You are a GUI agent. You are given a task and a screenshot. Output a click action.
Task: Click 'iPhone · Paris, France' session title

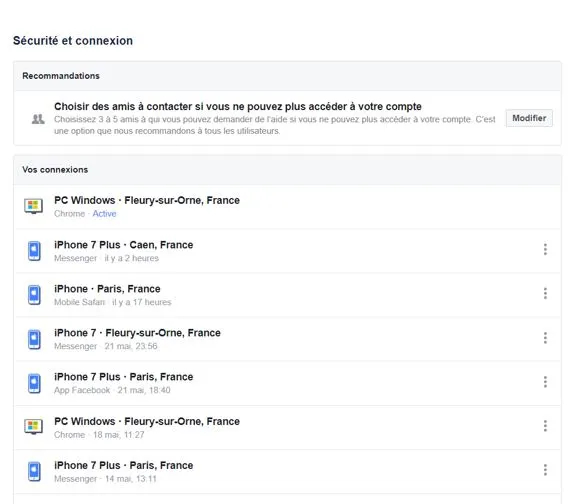107,289
